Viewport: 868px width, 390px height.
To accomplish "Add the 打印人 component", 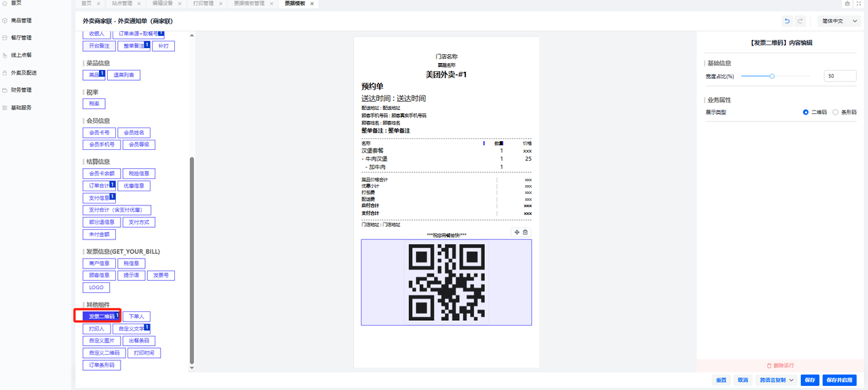I will [96, 328].
